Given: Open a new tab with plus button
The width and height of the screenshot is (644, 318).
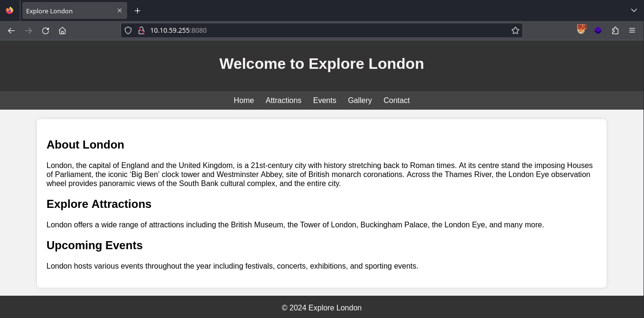Looking at the screenshot, I should [x=137, y=10].
